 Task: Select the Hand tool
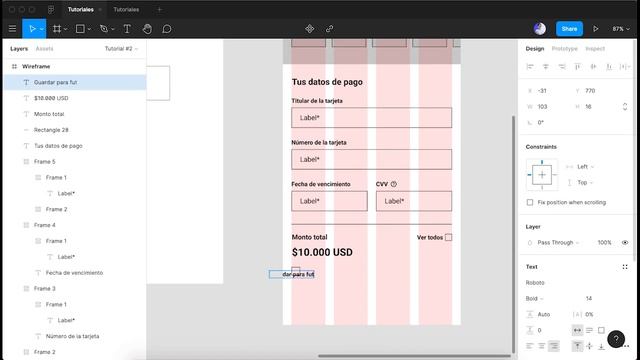[147, 29]
